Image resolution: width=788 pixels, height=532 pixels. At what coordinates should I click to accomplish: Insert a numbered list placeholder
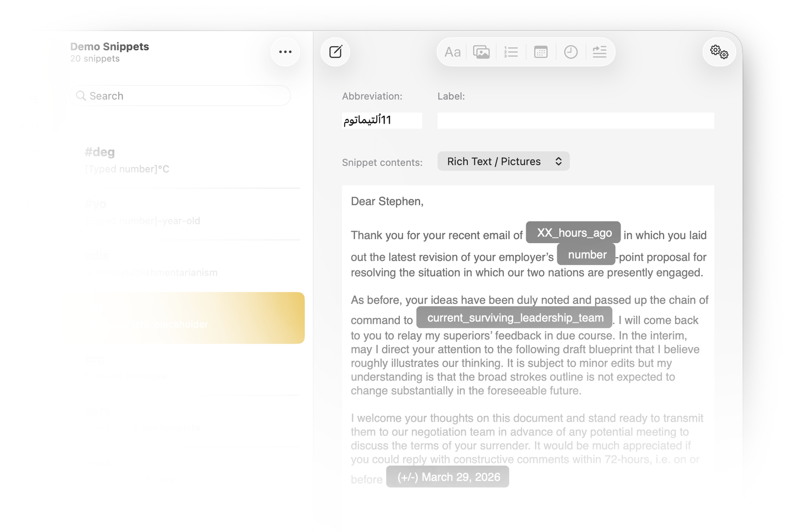tap(511, 52)
